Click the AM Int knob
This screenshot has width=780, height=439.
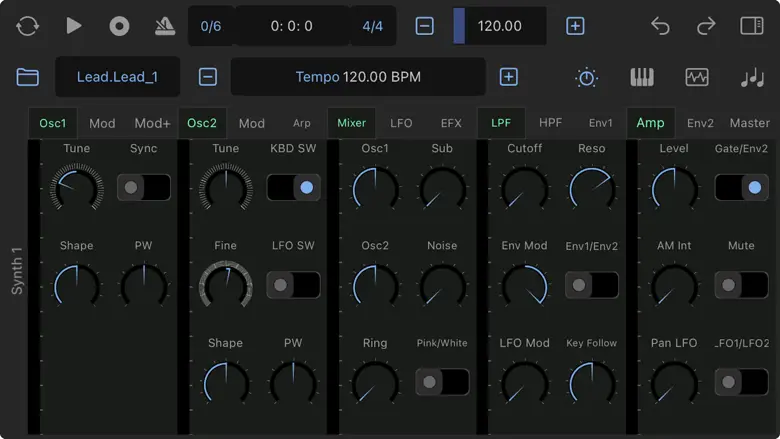click(674, 286)
